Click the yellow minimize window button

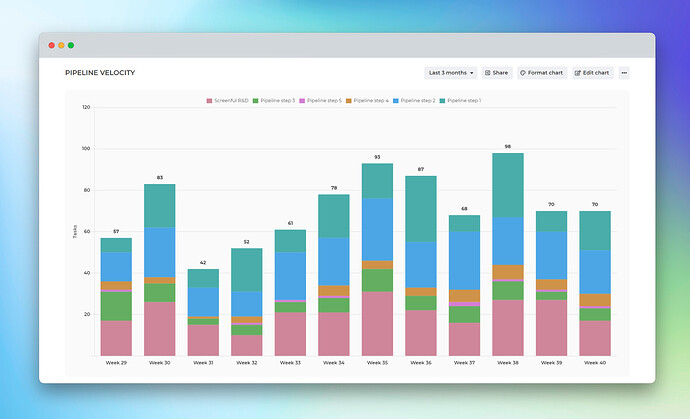(61, 45)
